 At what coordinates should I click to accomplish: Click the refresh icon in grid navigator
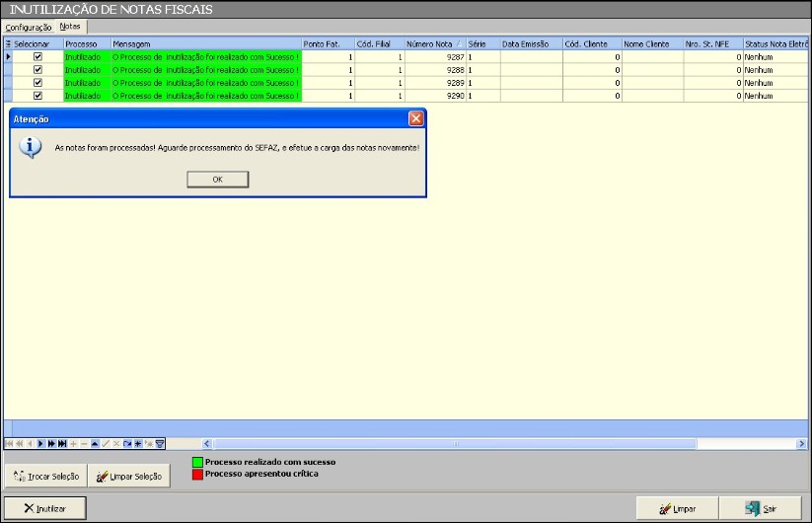[127, 444]
